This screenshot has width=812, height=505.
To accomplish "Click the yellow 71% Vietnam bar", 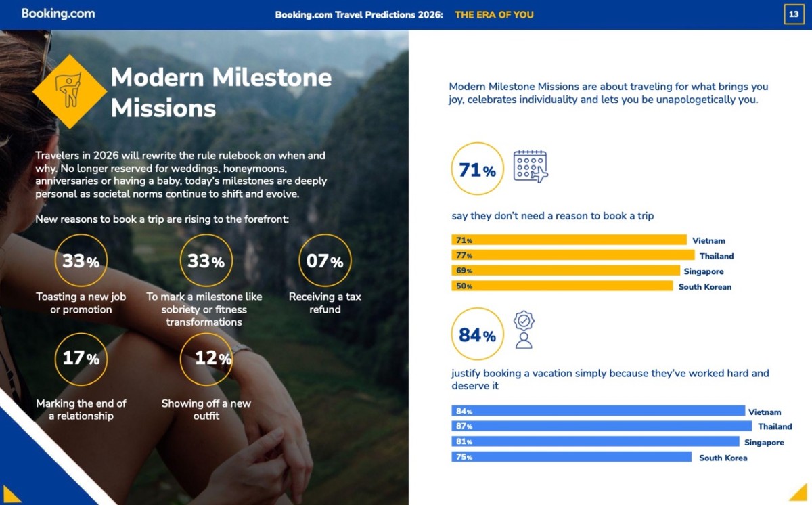I will tap(569, 240).
